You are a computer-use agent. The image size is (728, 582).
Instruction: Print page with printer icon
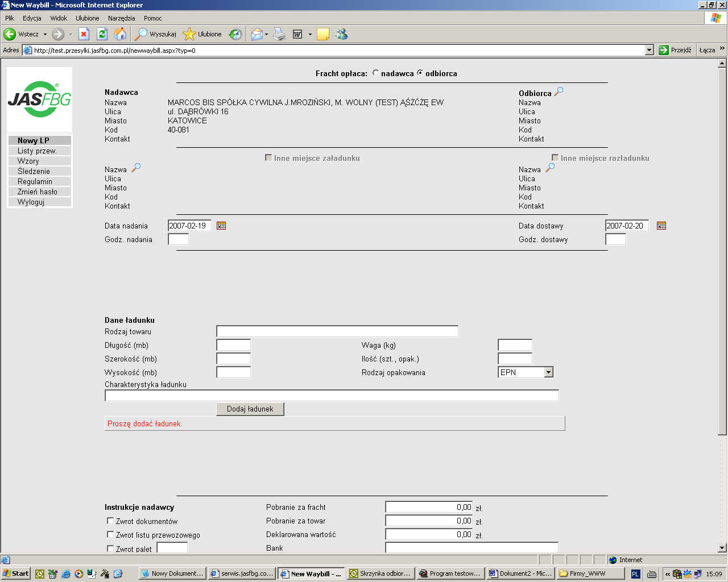279,34
